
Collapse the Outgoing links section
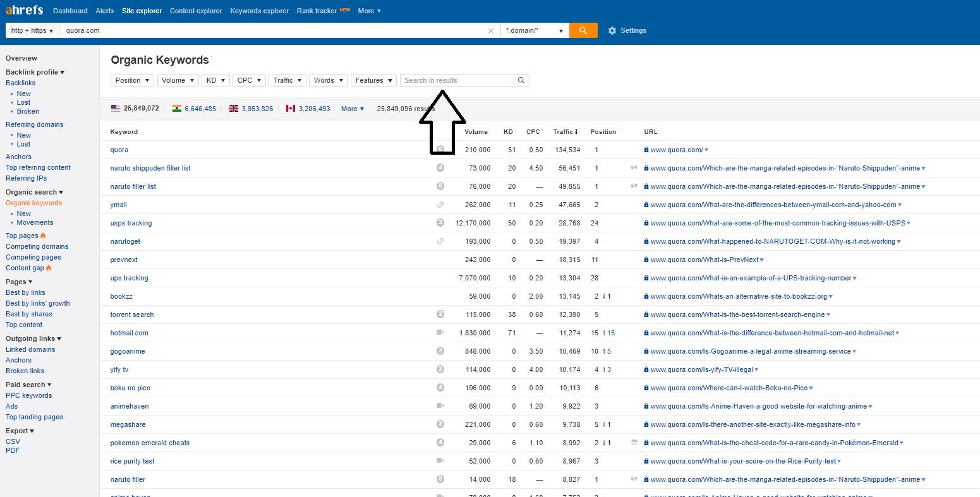click(x=33, y=338)
